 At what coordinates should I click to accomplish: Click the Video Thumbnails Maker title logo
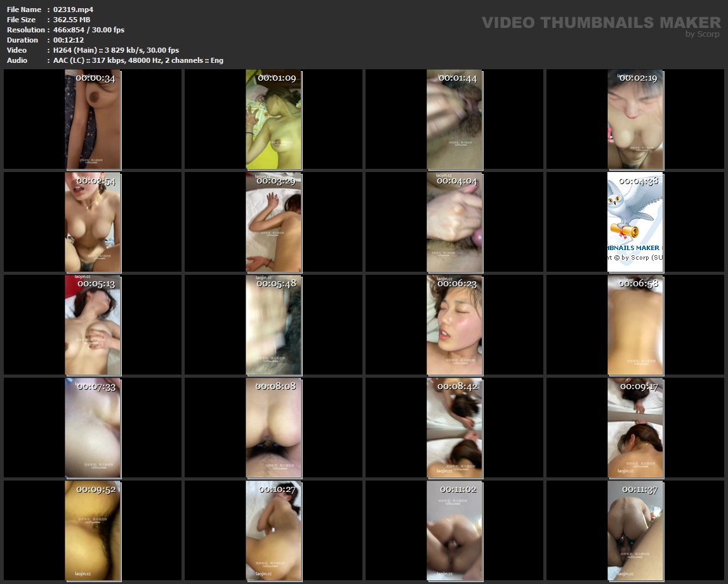(x=600, y=22)
